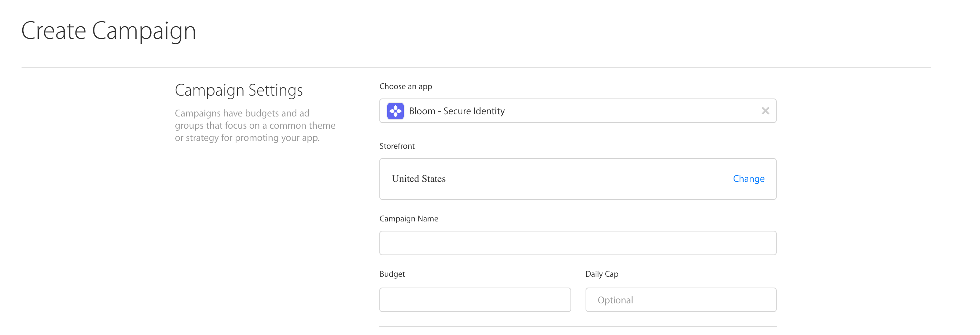Click the Choose an app label
The image size is (980, 335).
[x=406, y=87]
